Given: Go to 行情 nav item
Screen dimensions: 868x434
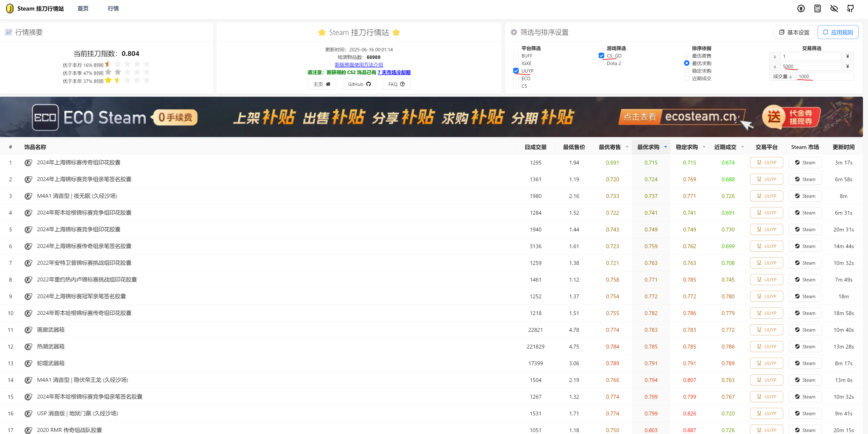Looking at the screenshot, I should tap(113, 8).
